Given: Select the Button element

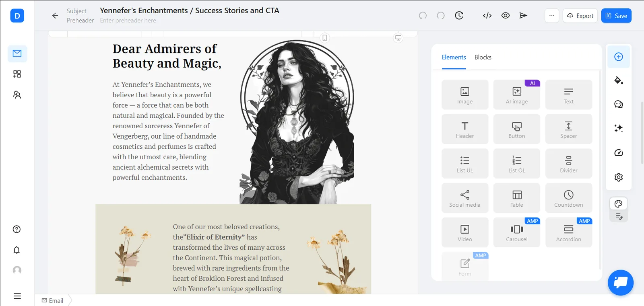Looking at the screenshot, I should (x=517, y=129).
